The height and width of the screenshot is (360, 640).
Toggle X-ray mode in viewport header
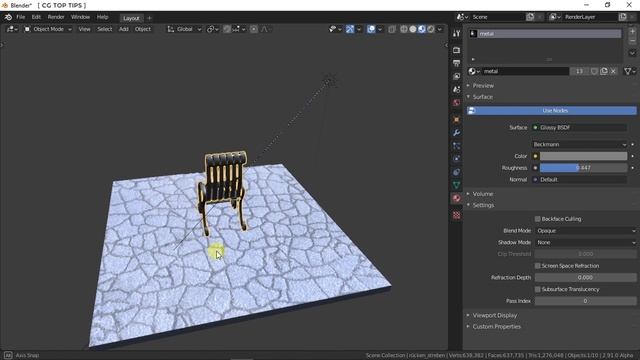391,29
